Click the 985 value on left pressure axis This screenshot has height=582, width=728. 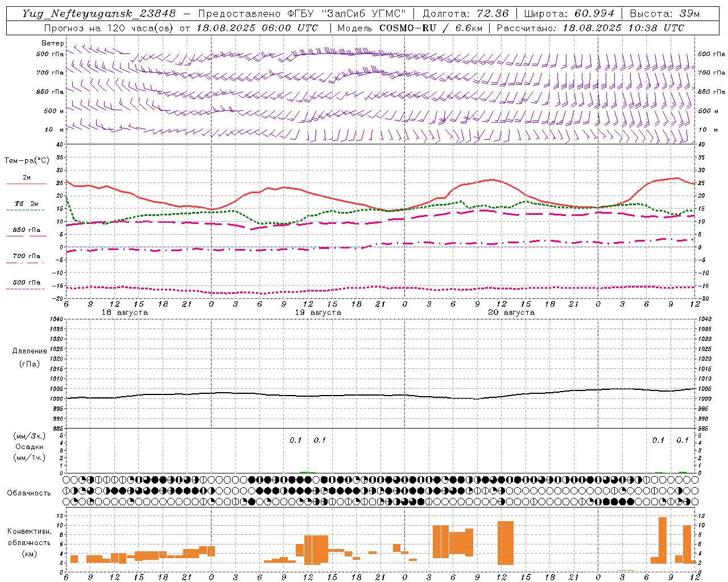(x=57, y=429)
